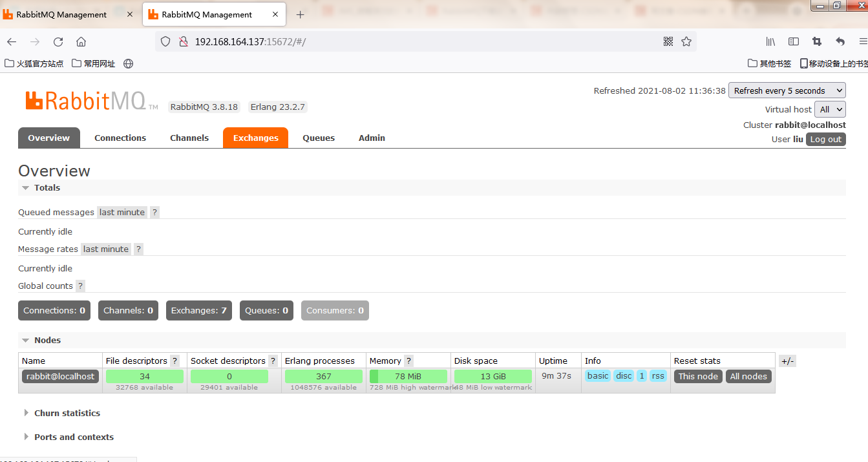
Task: Click the browser forward arrow
Action: coord(35,41)
